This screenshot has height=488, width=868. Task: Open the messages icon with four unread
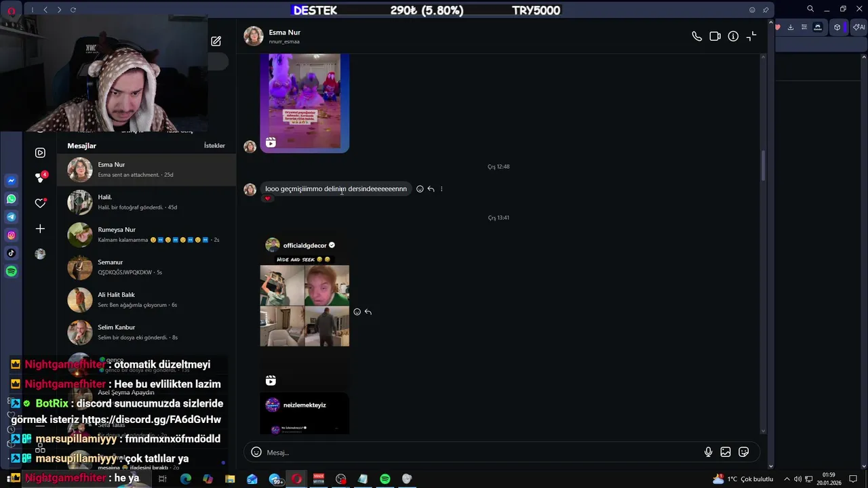[40, 177]
